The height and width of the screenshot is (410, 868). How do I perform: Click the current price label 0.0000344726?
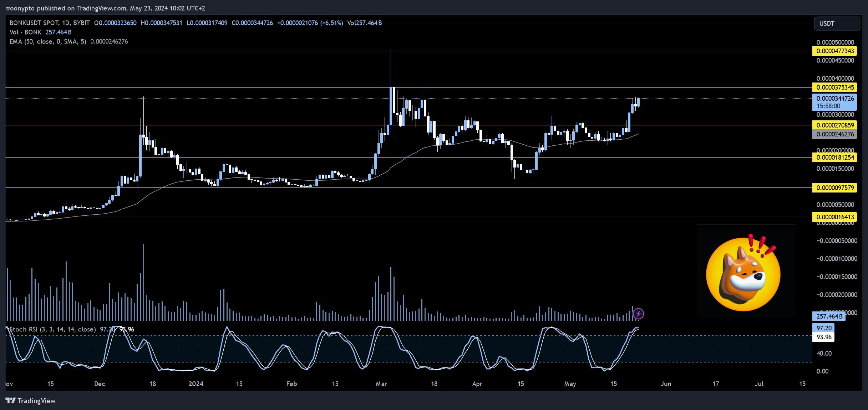click(835, 98)
